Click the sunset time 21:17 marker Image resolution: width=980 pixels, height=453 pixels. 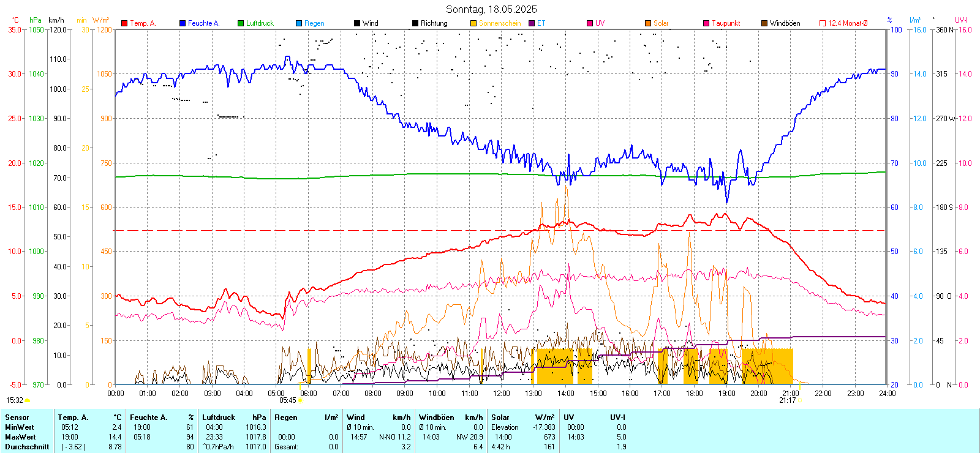787,400
